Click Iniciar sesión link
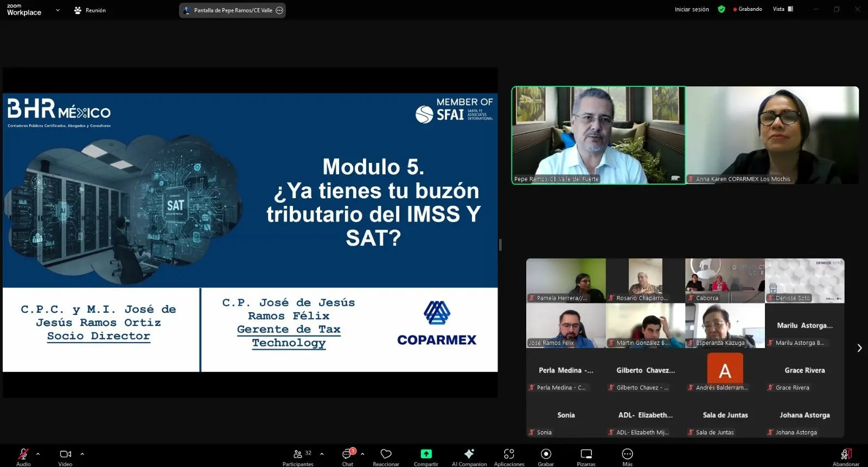 click(692, 9)
